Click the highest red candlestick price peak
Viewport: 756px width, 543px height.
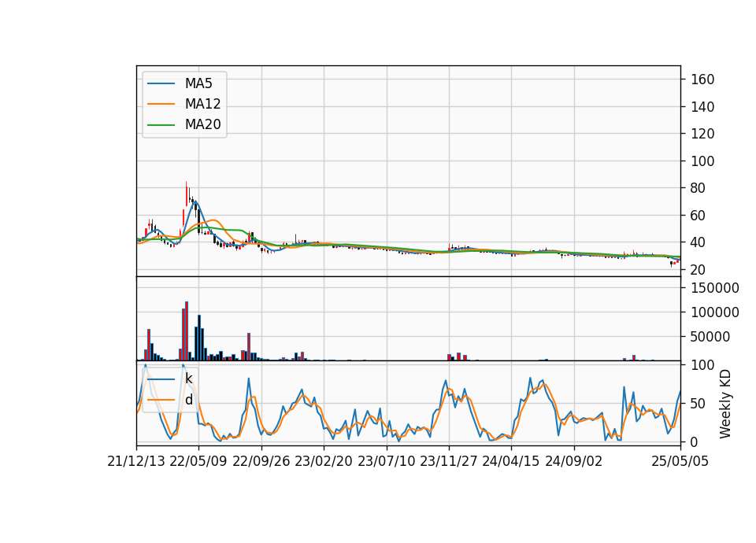(x=186, y=194)
